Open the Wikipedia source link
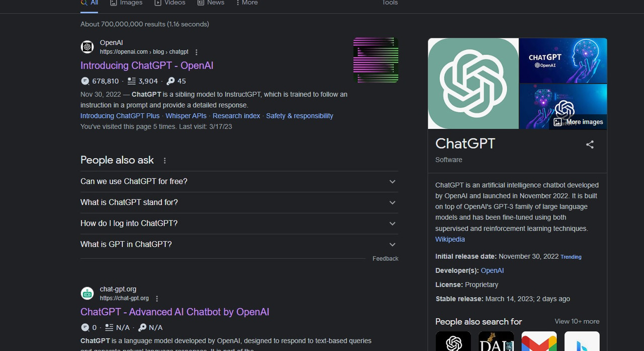Image resolution: width=644 pixels, height=351 pixels. tap(450, 239)
